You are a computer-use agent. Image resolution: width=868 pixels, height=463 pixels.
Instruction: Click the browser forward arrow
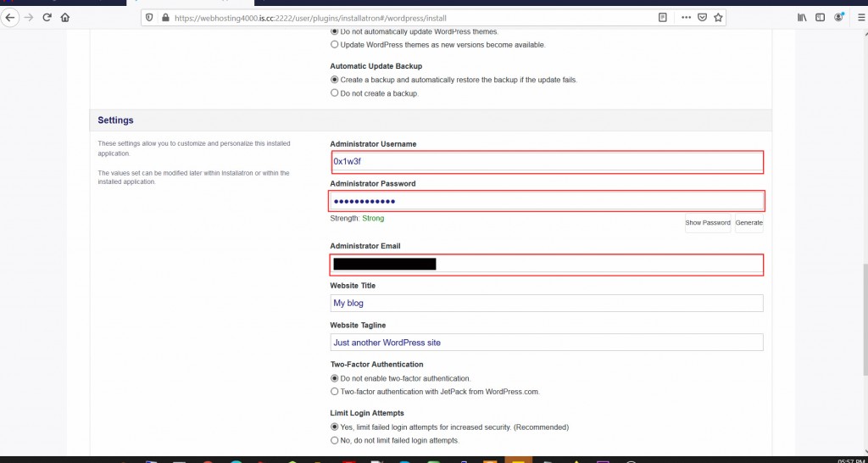(x=29, y=18)
